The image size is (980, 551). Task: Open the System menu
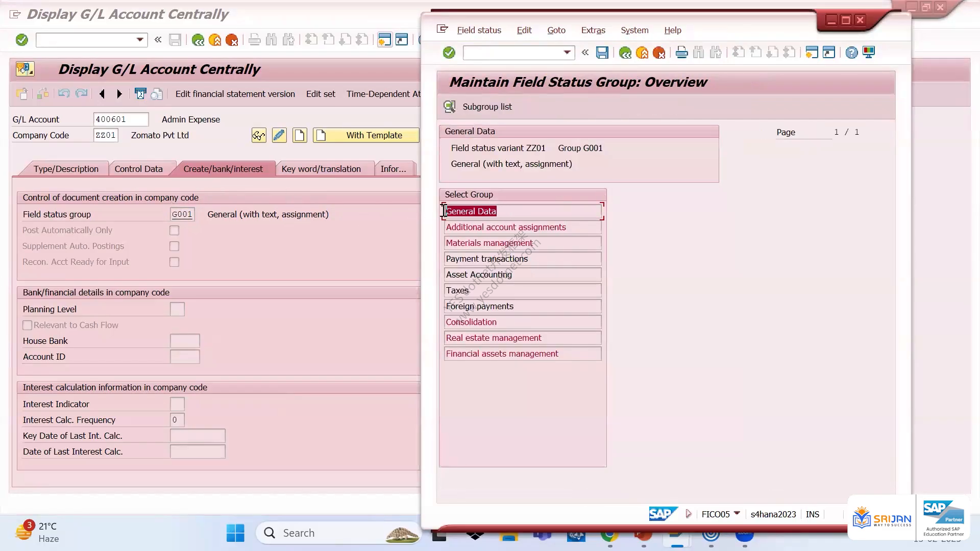click(634, 30)
